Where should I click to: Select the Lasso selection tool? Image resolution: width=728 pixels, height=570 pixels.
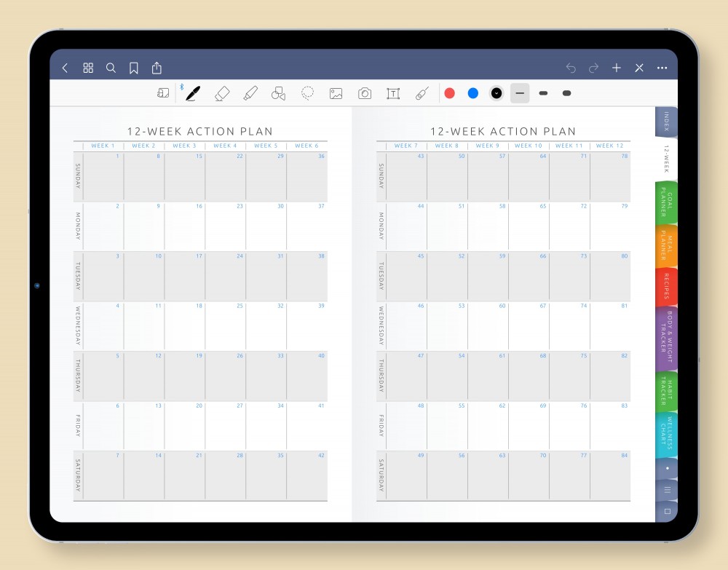307,93
